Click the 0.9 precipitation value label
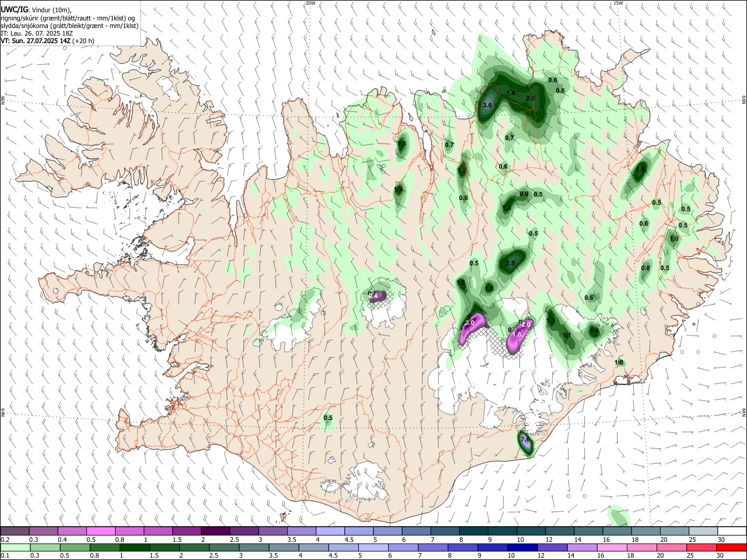This screenshot has height=560, width=747. pyautogui.click(x=524, y=194)
